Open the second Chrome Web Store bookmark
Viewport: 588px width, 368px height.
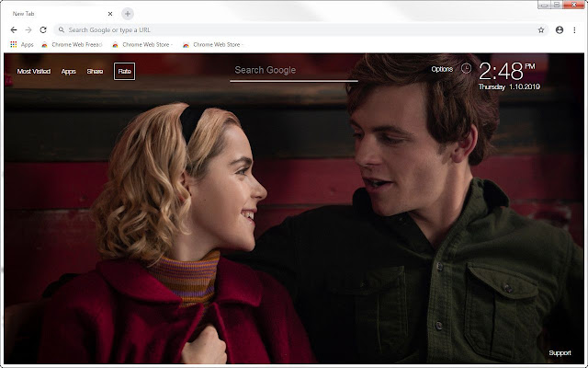142,45
